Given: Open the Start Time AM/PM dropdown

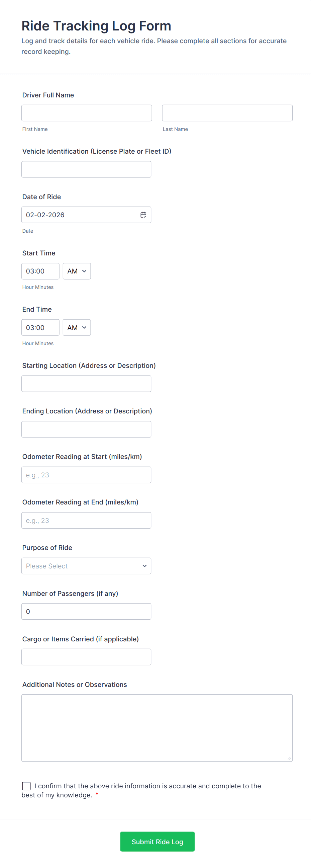Looking at the screenshot, I should click(x=77, y=271).
